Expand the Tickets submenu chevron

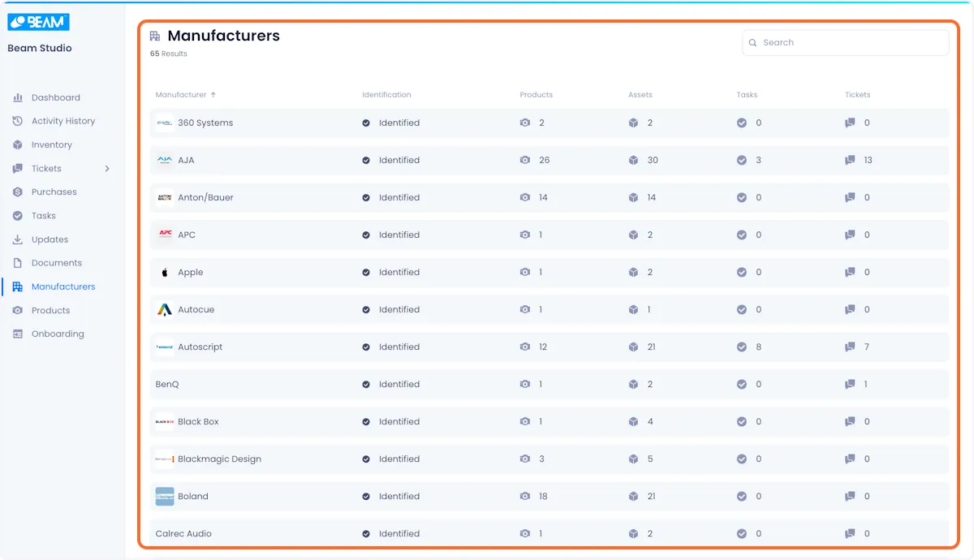[107, 168]
